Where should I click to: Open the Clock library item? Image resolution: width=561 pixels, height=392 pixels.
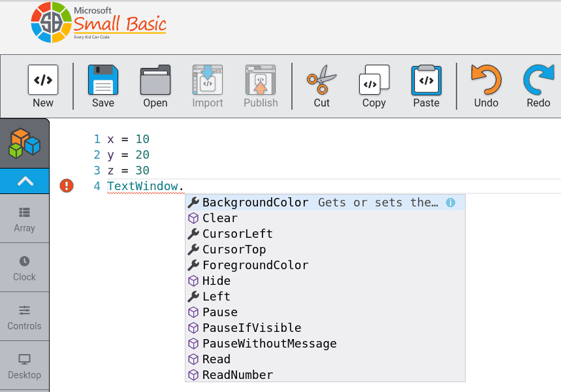(24, 268)
